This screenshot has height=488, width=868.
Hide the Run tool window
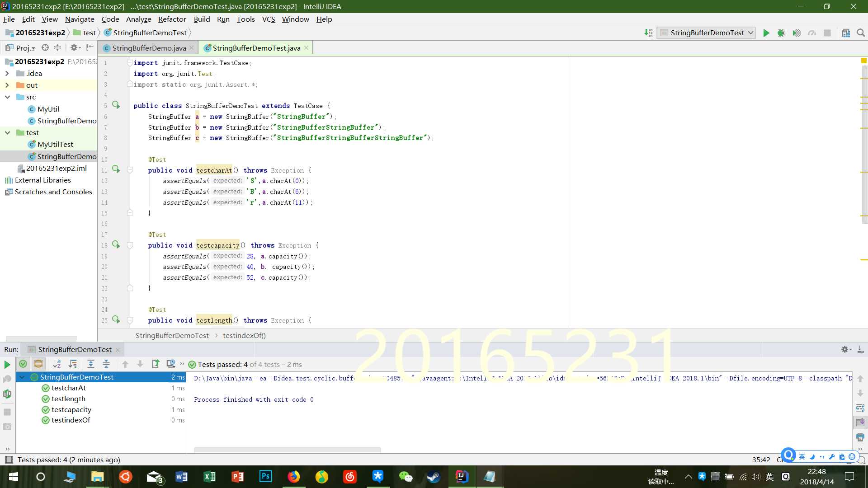tap(860, 349)
